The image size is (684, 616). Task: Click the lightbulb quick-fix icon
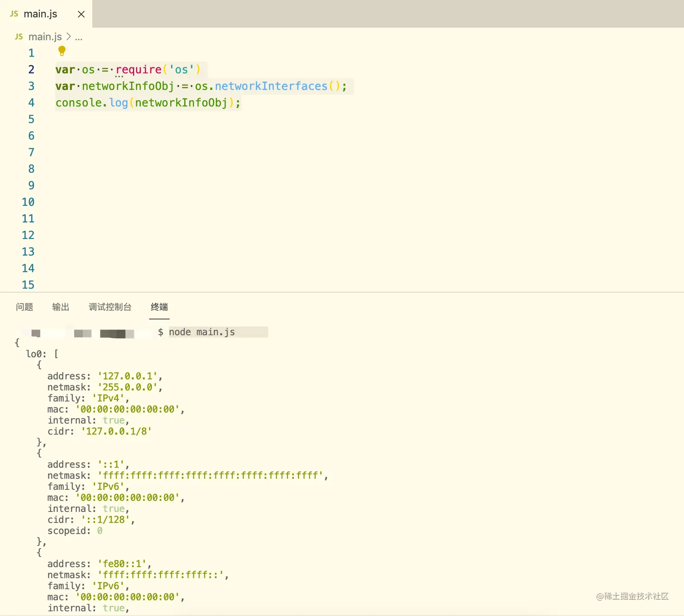(x=62, y=51)
